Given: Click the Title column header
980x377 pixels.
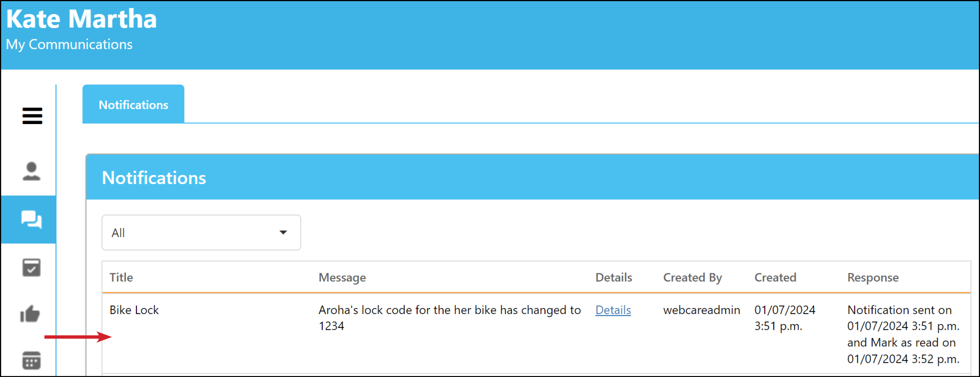Looking at the screenshot, I should click(121, 277).
